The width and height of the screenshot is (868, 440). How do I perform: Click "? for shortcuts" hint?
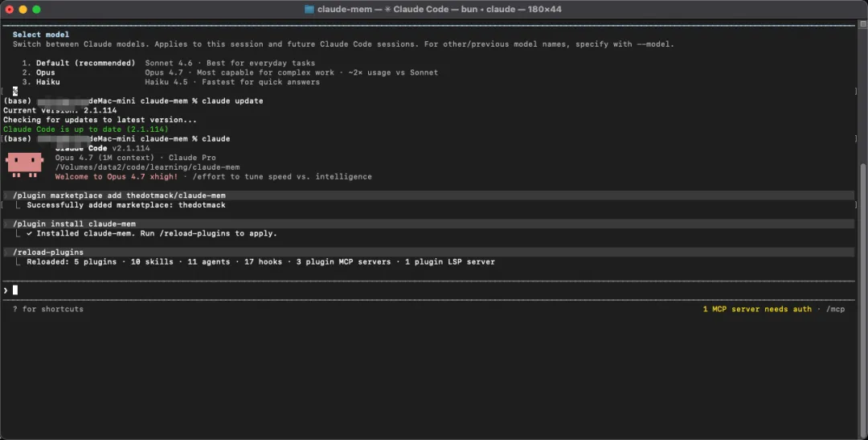click(x=48, y=309)
